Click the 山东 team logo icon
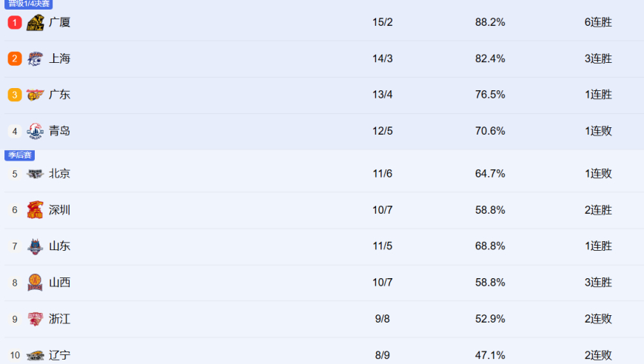644x364 pixels. pos(36,246)
